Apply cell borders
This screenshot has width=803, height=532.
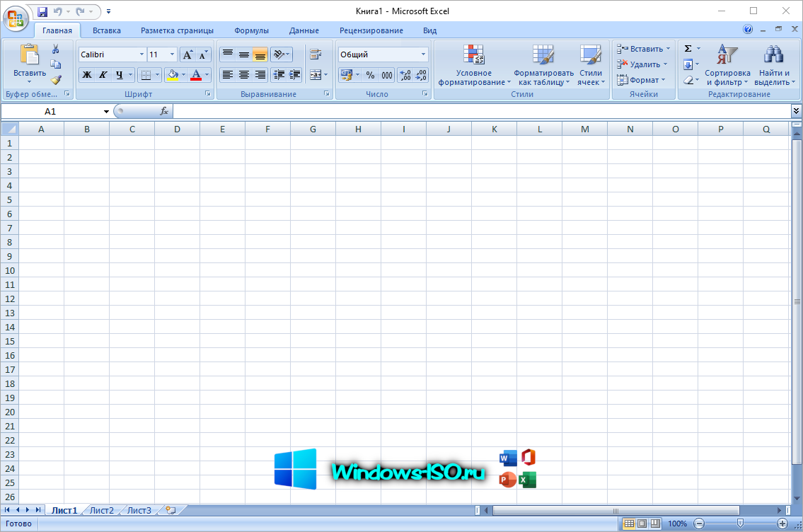click(x=146, y=75)
